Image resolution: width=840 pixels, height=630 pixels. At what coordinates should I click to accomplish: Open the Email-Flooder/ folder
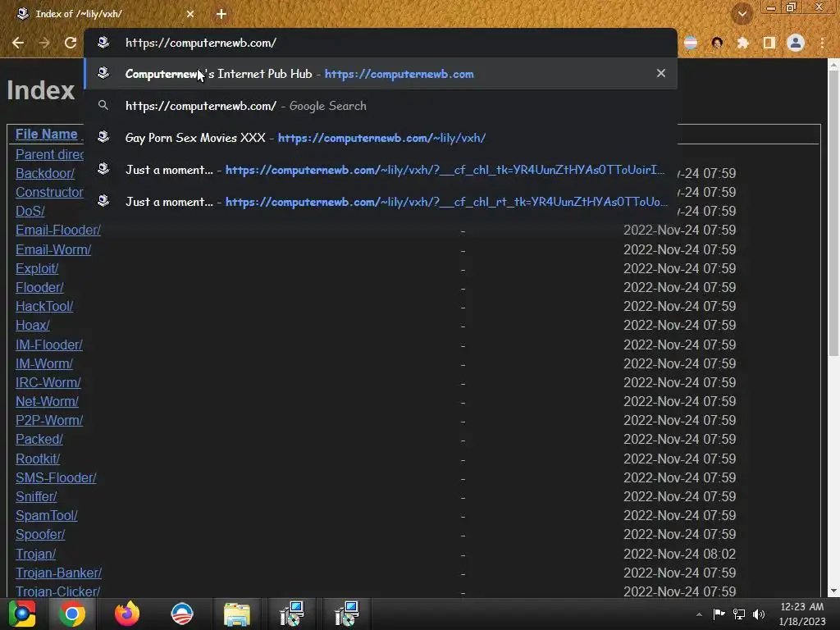click(58, 230)
